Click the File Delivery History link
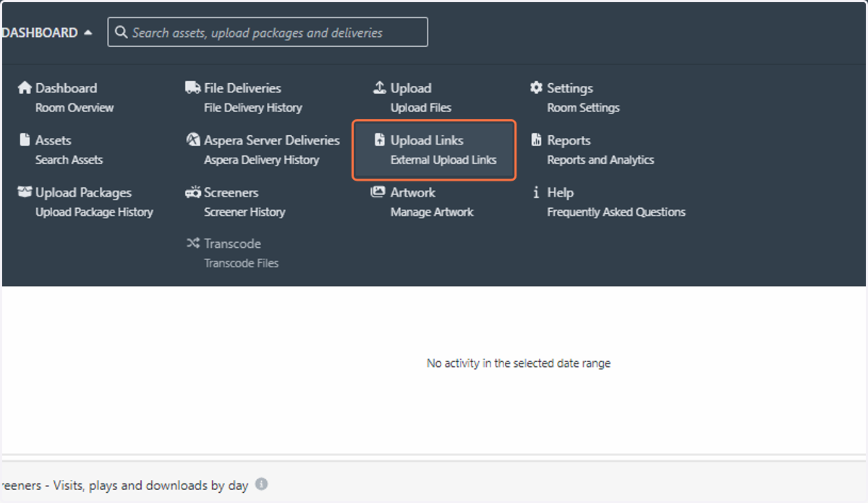Screen dimensions: 868x503 (253, 108)
